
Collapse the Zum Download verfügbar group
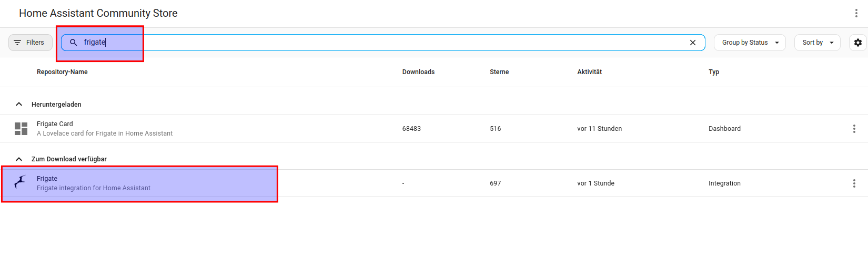(x=19, y=159)
